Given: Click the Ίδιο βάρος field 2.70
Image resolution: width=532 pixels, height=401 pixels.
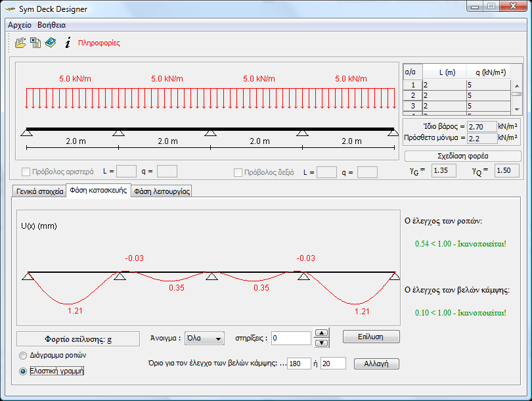Looking at the screenshot, I should tap(482, 127).
